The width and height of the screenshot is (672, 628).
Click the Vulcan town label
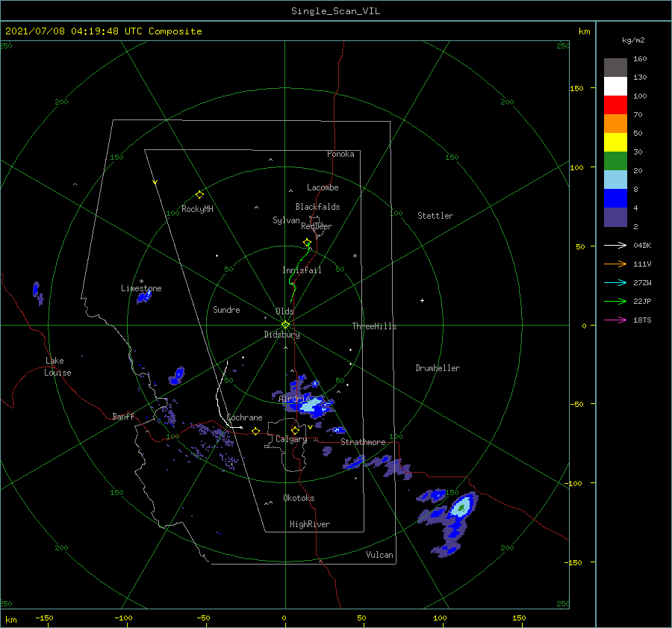tap(379, 555)
